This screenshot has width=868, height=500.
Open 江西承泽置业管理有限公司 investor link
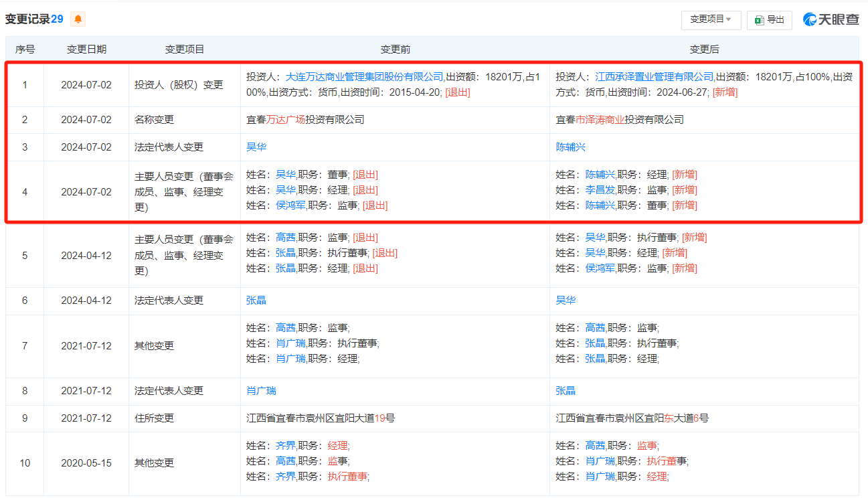coord(655,77)
